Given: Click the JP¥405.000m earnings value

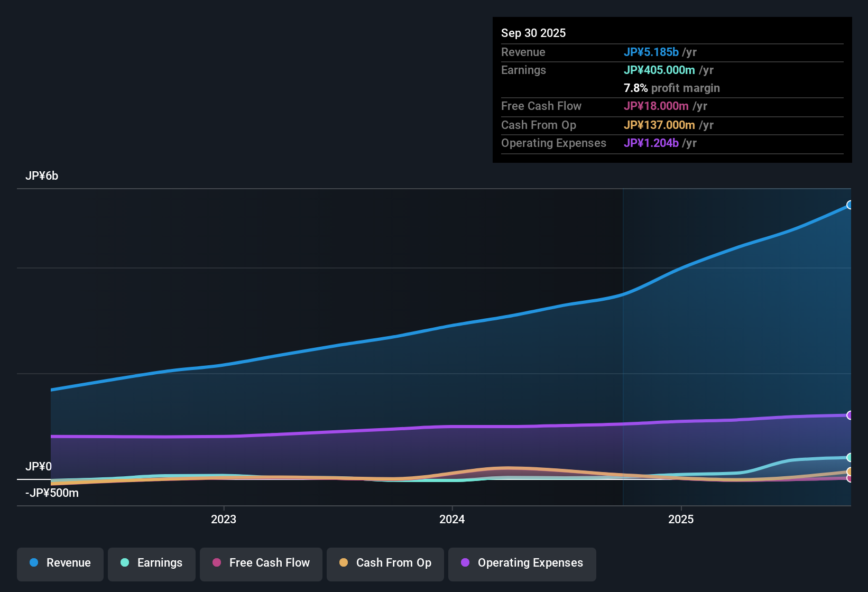Looking at the screenshot, I should tap(659, 70).
